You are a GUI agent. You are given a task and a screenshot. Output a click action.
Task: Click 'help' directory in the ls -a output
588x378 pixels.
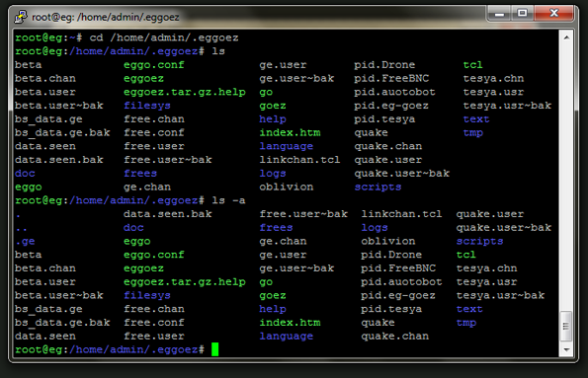tap(273, 310)
